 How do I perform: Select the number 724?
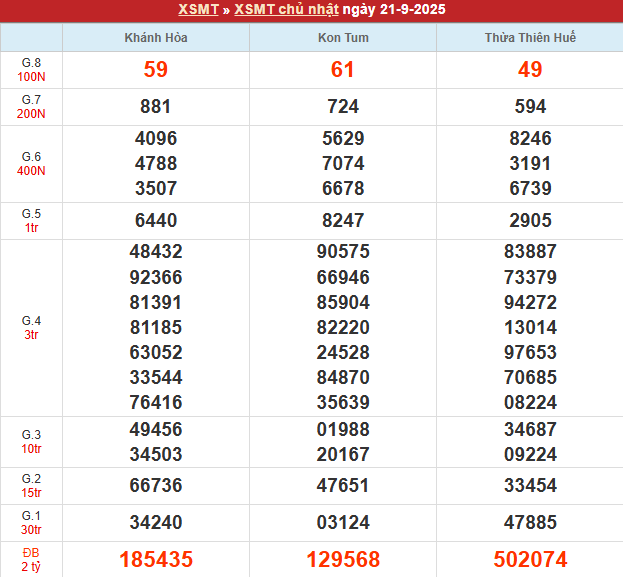[343, 107]
